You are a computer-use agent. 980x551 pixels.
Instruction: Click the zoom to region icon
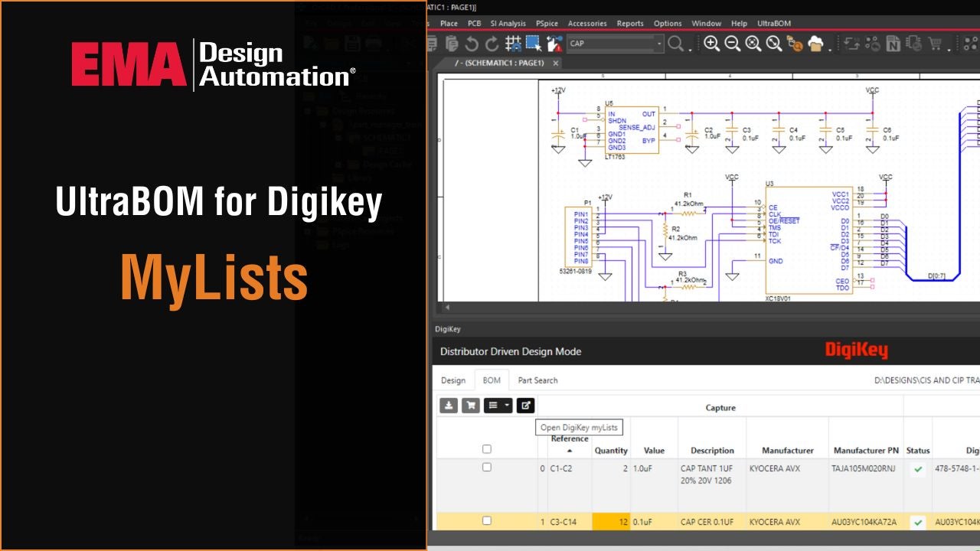coord(753,44)
